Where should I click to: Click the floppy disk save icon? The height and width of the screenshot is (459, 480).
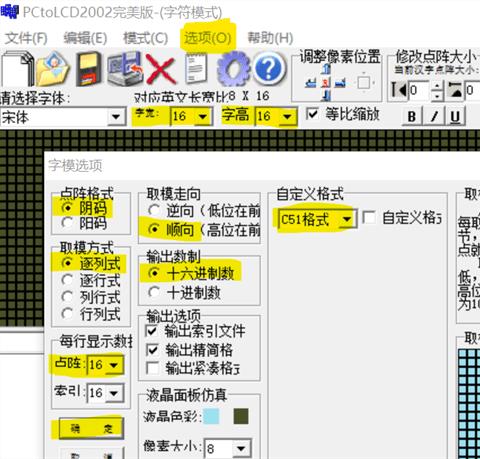tap(88, 69)
